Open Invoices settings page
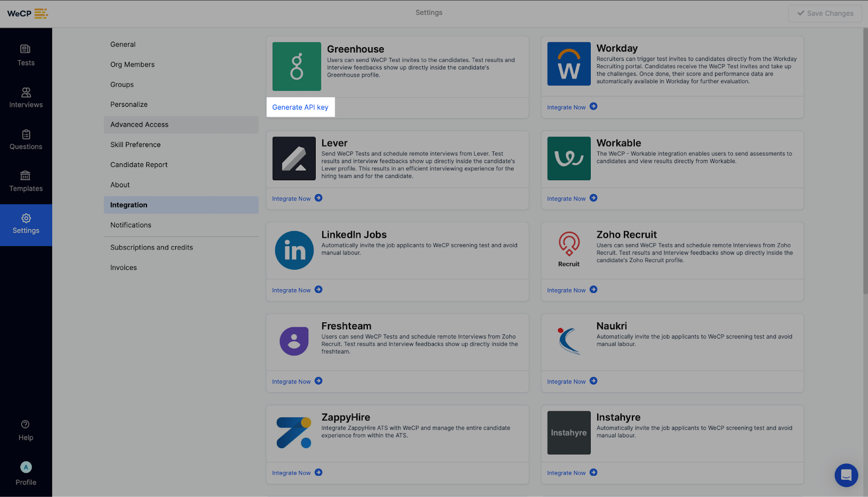 (181, 267)
